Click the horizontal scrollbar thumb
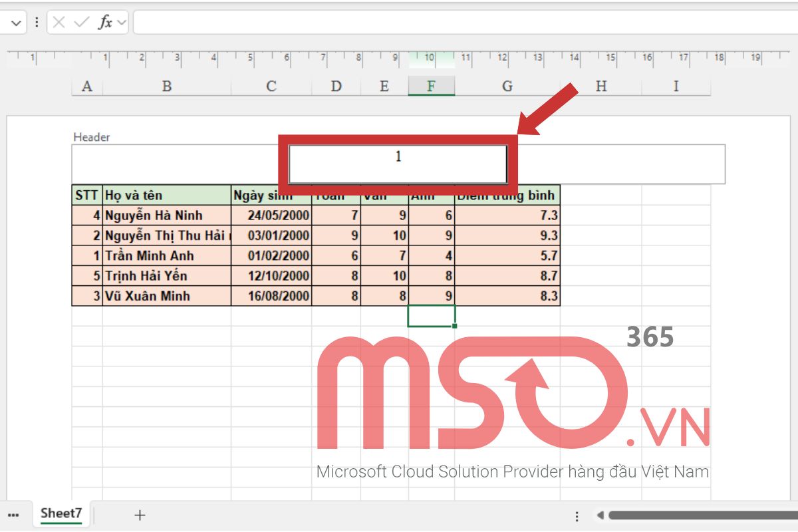Screen dimensions: 798x532 coord(703,515)
